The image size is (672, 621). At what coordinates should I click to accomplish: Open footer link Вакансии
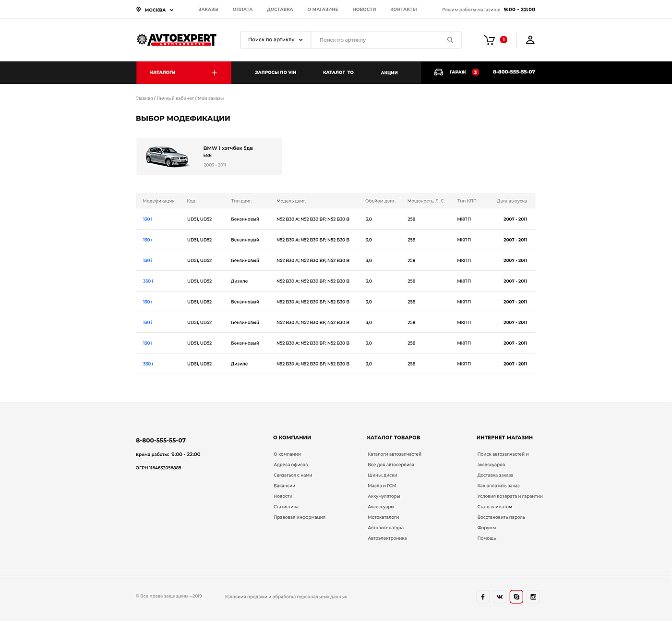tap(285, 486)
